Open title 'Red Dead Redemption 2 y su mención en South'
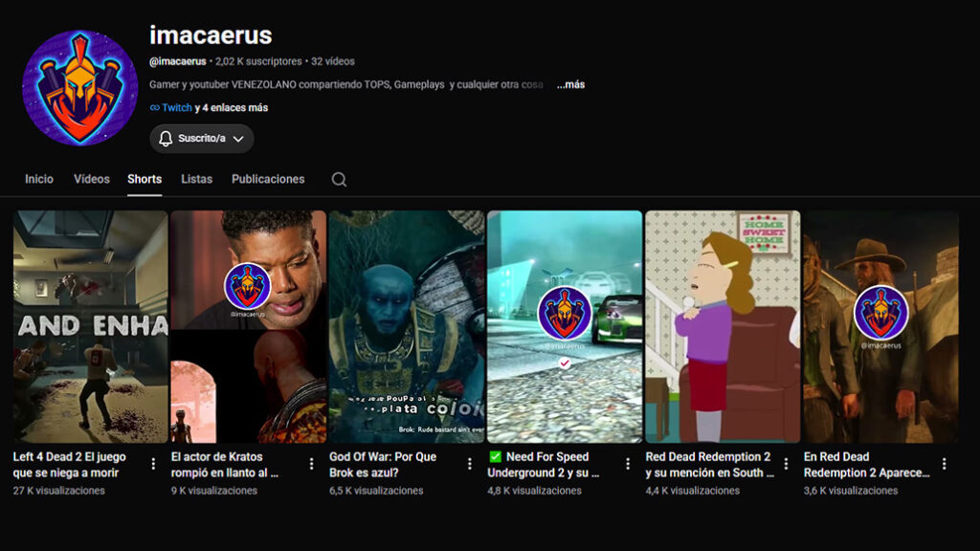The width and height of the screenshot is (980, 551). point(710,465)
